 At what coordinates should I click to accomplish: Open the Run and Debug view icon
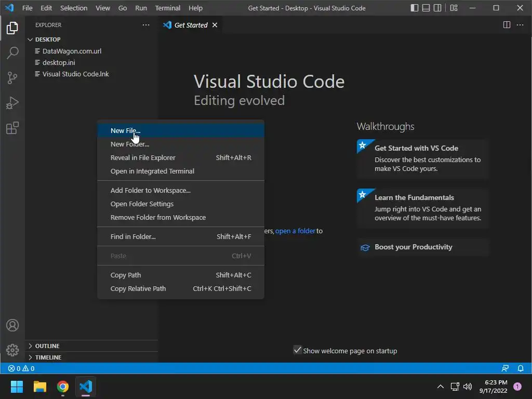12,103
